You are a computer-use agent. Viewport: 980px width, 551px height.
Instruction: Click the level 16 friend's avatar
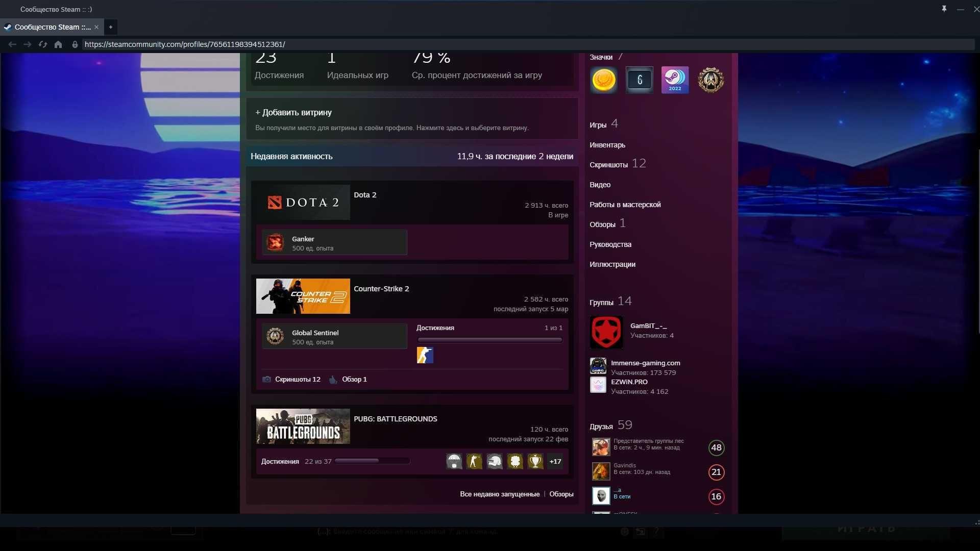point(601,496)
